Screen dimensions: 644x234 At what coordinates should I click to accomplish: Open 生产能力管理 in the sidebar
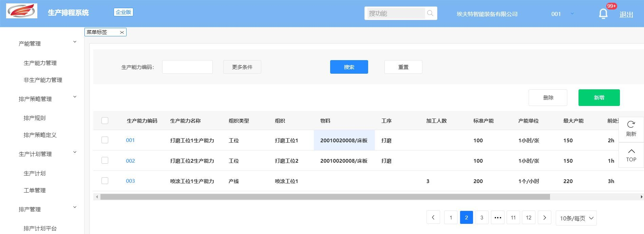(40, 63)
